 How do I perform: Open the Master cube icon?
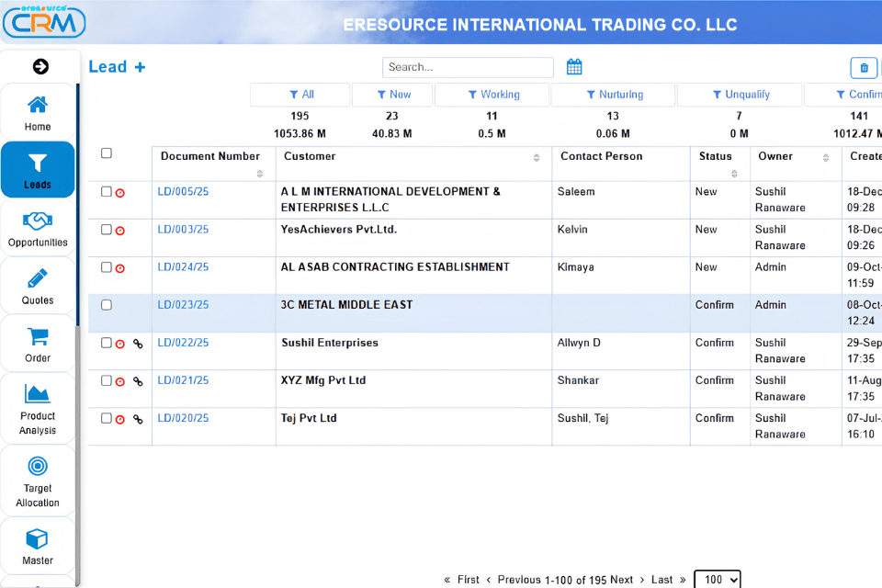38,539
